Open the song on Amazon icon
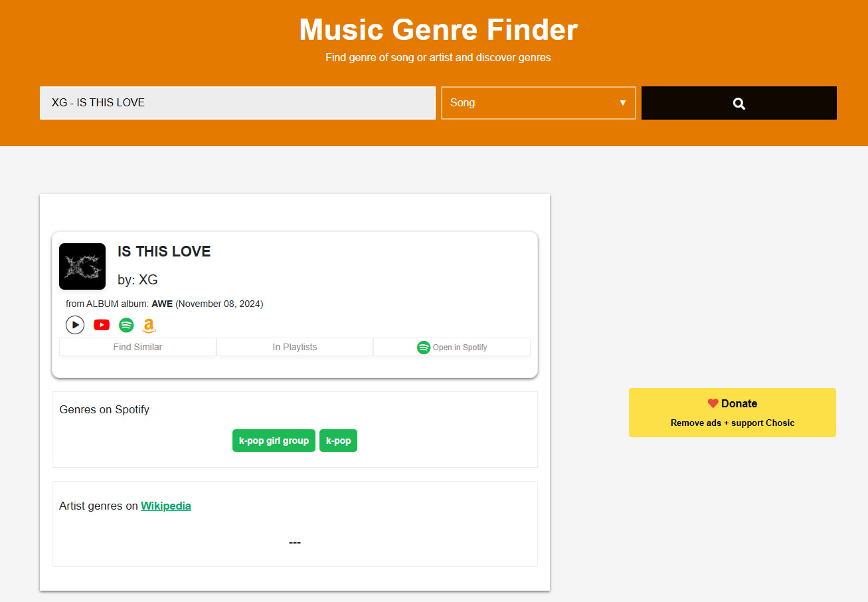The image size is (868, 602). (x=149, y=326)
